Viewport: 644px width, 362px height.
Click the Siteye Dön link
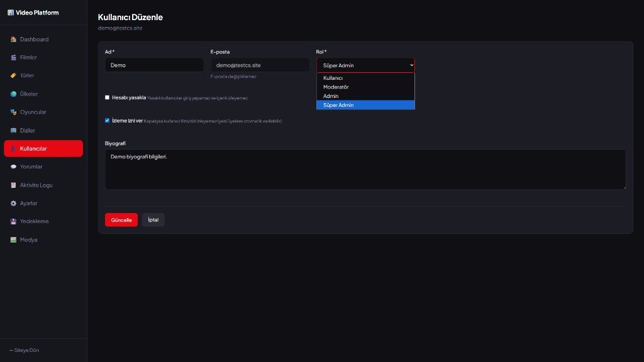(x=23, y=351)
